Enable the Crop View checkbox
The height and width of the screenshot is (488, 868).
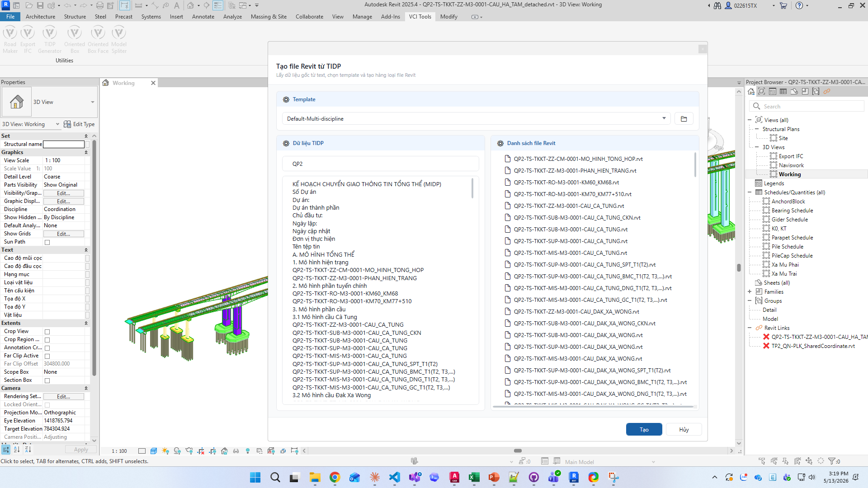pyautogui.click(x=47, y=332)
